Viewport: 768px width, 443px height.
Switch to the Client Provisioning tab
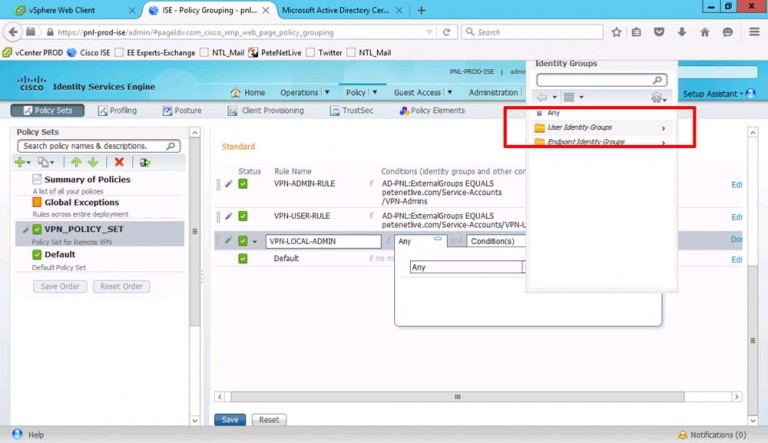pyautogui.click(x=265, y=110)
